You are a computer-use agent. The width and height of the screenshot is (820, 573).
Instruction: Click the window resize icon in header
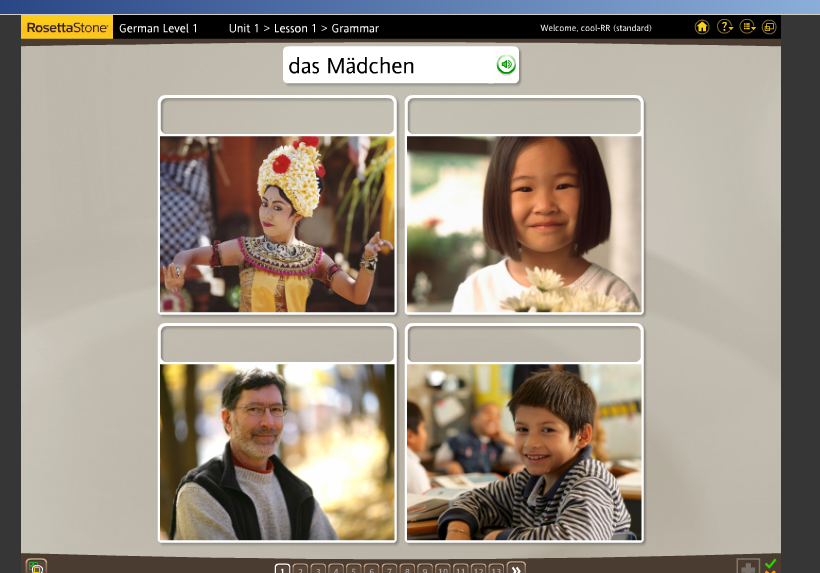click(768, 27)
